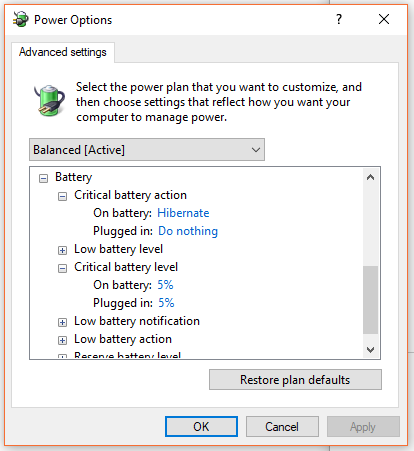Click the settings list scroll down arrow
Screen dimensions: 414x451
click(370, 350)
